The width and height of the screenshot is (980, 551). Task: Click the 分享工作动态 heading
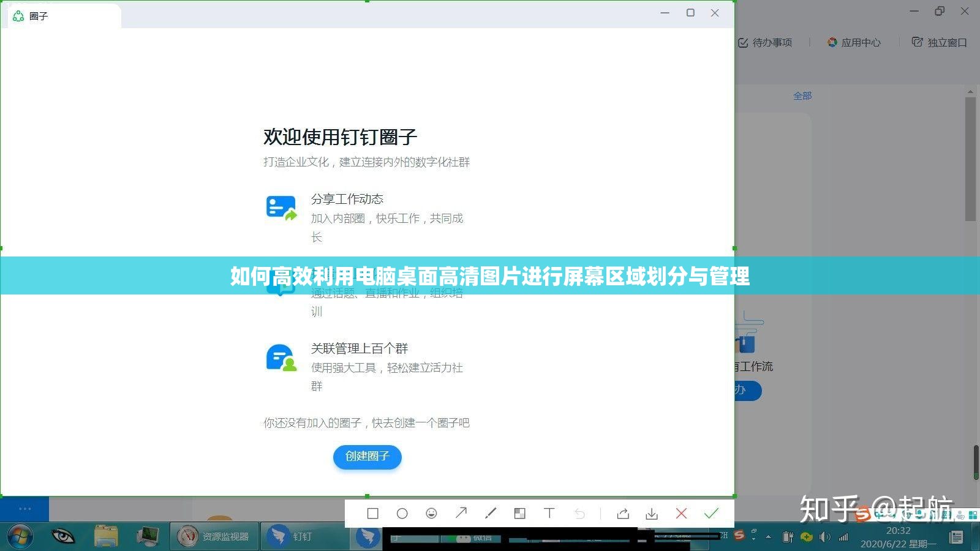[347, 199]
